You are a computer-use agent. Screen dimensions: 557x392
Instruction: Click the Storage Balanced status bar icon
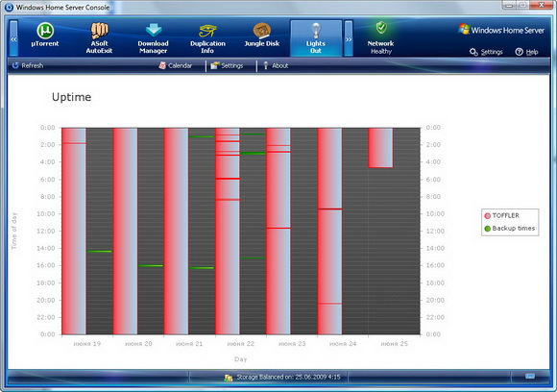tap(229, 378)
